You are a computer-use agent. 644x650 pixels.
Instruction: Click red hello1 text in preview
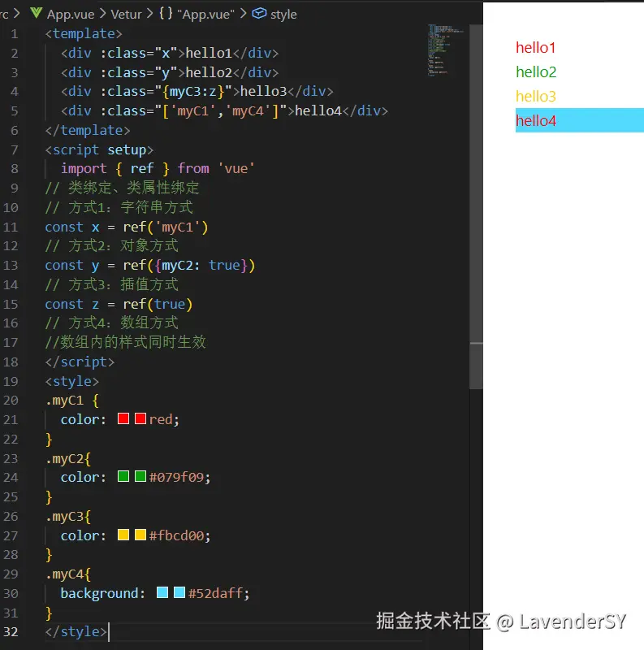coord(535,48)
